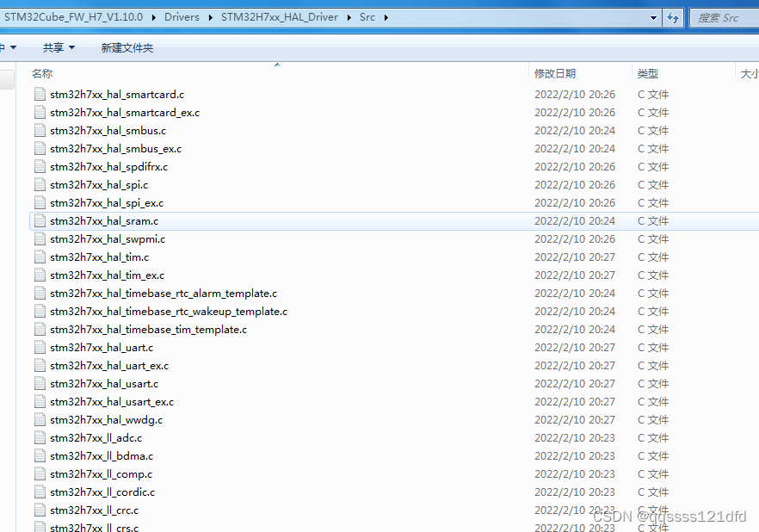Click file icon of stm32h7xx_hal_wwdg.c
This screenshot has height=532, width=759.
pos(40,419)
